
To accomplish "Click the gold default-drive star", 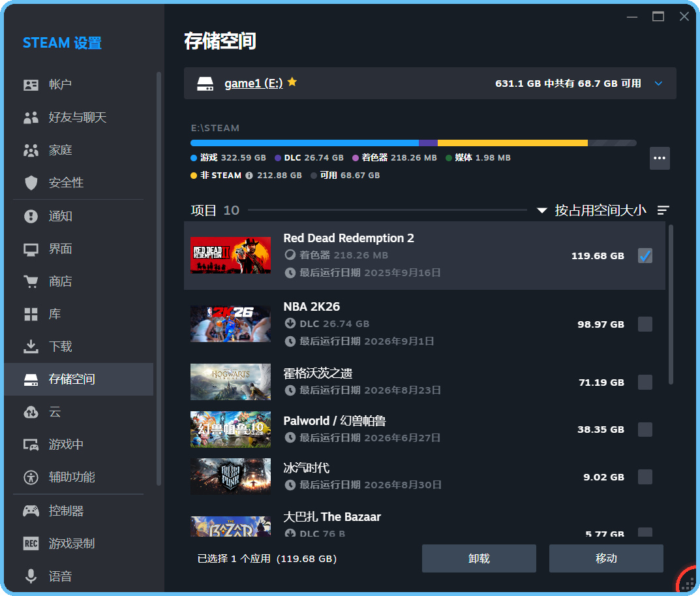I will click(x=292, y=82).
